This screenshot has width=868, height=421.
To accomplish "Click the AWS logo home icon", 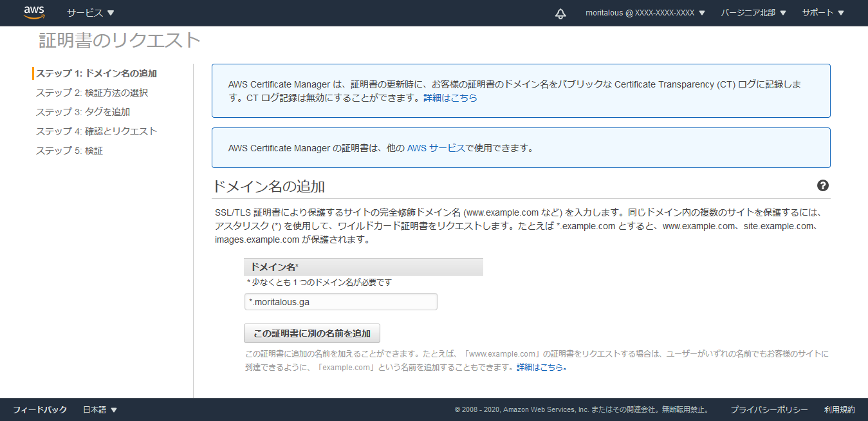I will click(x=34, y=13).
